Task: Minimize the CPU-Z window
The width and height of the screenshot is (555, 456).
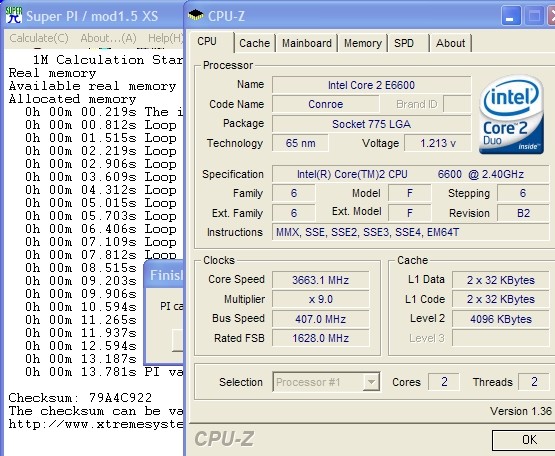Action: (511, 16)
